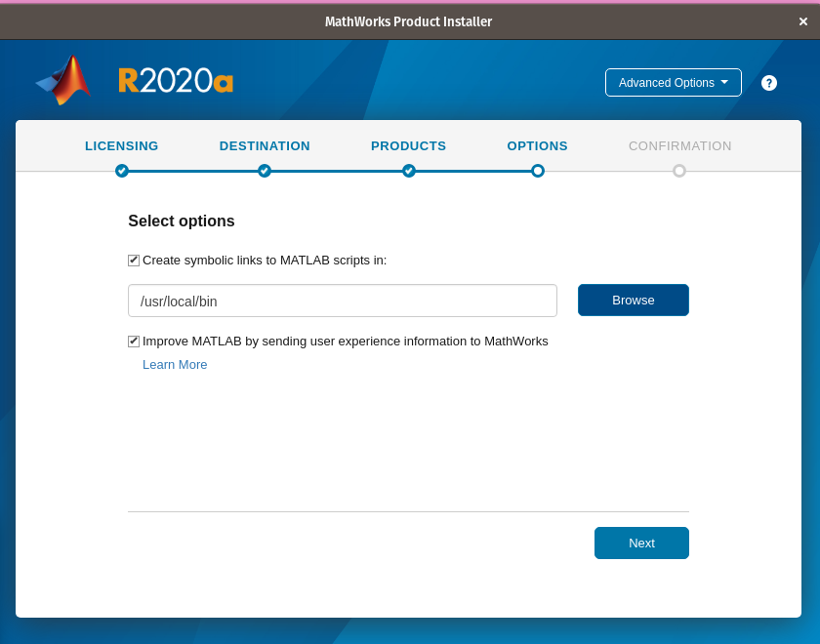Disable sending user experience information checkbox
This screenshot has height=644, width=820.
(x=134, y=342)
